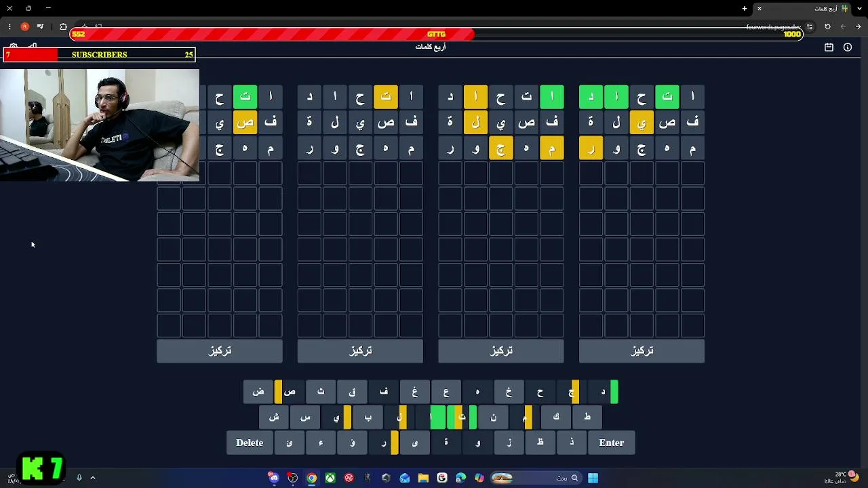Choose the ل key on the on-screen keyboard
868x488 pixels.
tap(399, 418)
